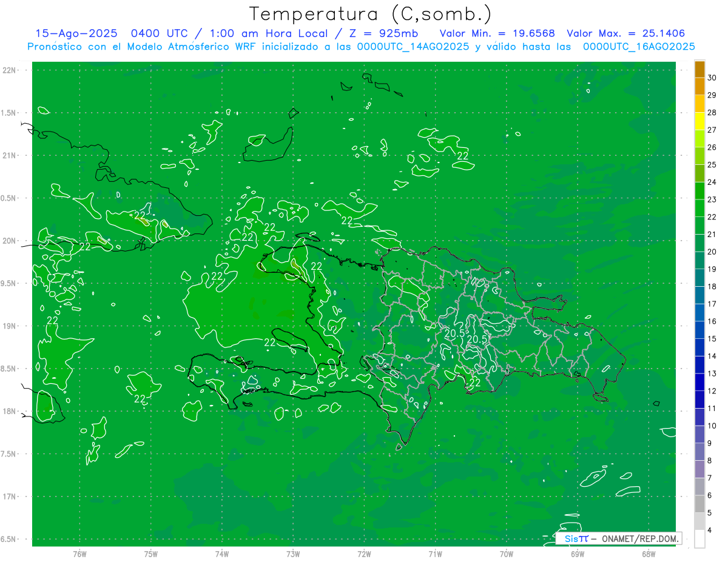Click the legend label '7'
The image size is (728, 562).
click(x=710, y=478)
